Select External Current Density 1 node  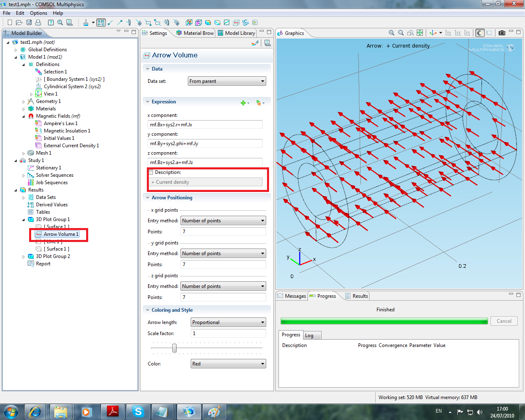[x=67, y=146]
